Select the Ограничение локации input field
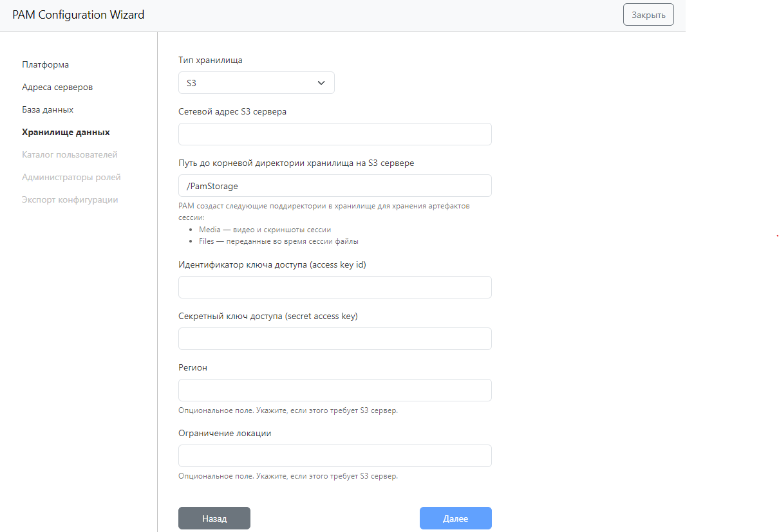The image size is (779, 532). (x=335, y=456)
